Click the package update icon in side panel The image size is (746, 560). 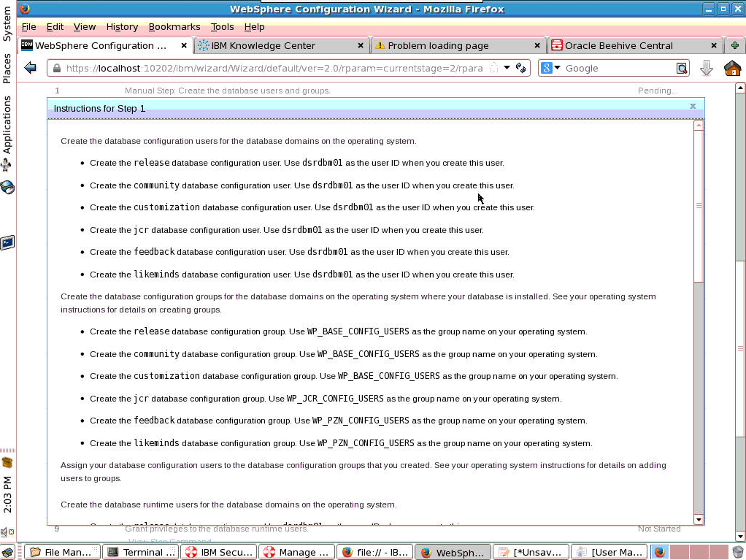[7, 462]
